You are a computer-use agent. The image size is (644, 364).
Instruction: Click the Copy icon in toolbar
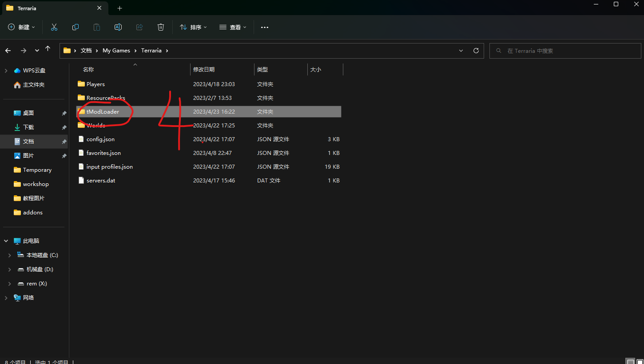(76, 27)
